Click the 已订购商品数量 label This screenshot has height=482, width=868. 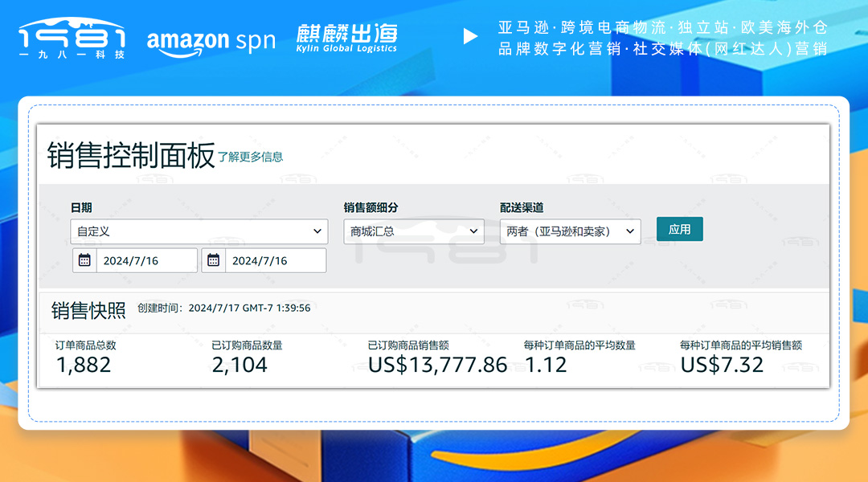coord(247,345)
